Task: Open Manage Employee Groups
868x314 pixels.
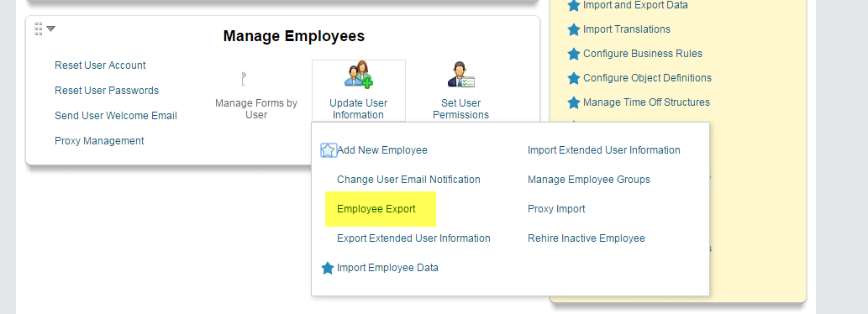Action: click(589, 180)
